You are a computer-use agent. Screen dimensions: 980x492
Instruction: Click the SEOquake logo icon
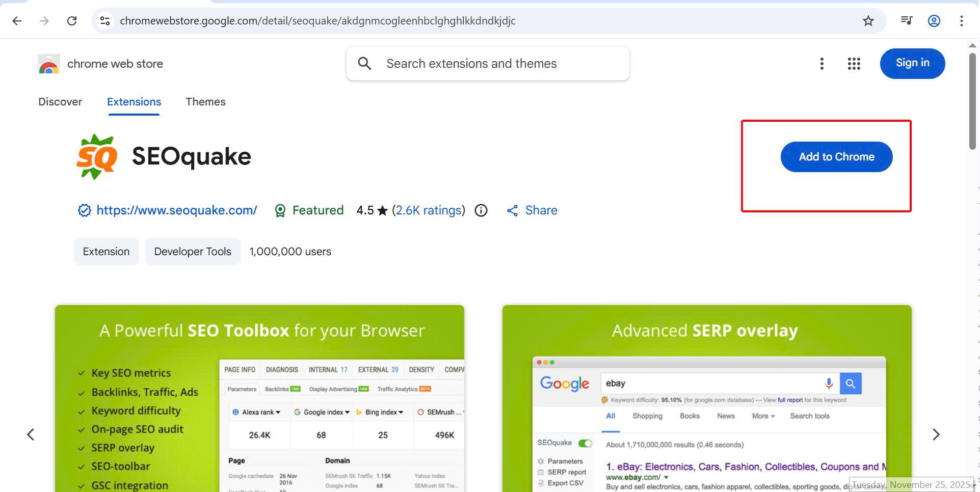tap(97, 156)
